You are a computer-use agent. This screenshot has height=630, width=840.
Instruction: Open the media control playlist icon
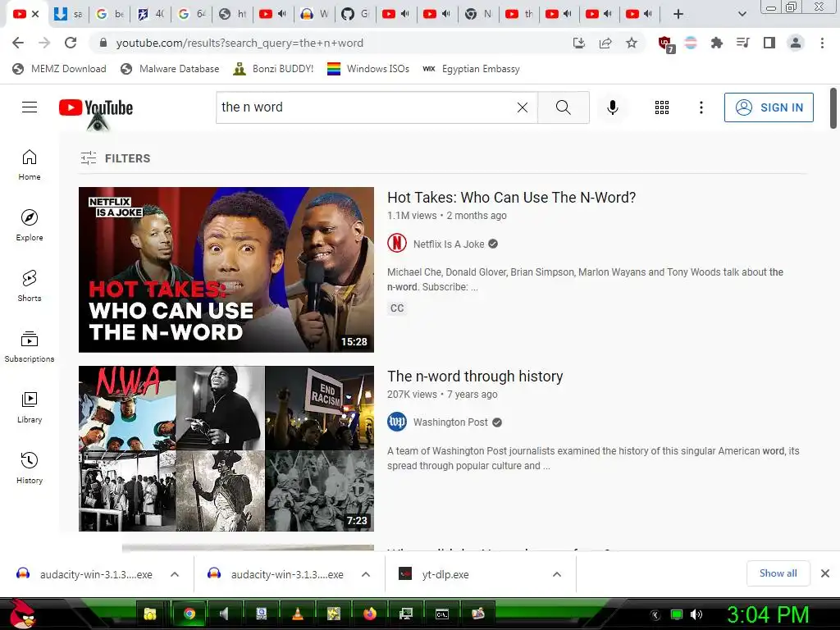(x=742, y=43)
